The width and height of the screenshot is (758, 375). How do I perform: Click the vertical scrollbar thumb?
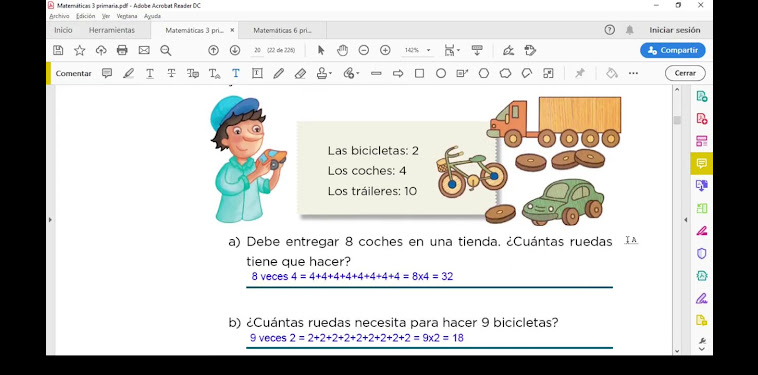pos(677,120)
